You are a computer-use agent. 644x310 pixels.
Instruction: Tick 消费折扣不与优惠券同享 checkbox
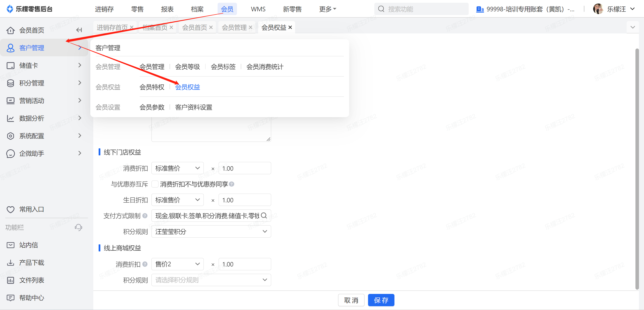[x=155, y=184]
